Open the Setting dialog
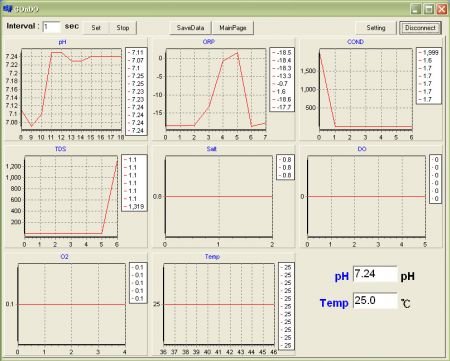The width and height of the screenshot is (450, 361). pos(376,28)
